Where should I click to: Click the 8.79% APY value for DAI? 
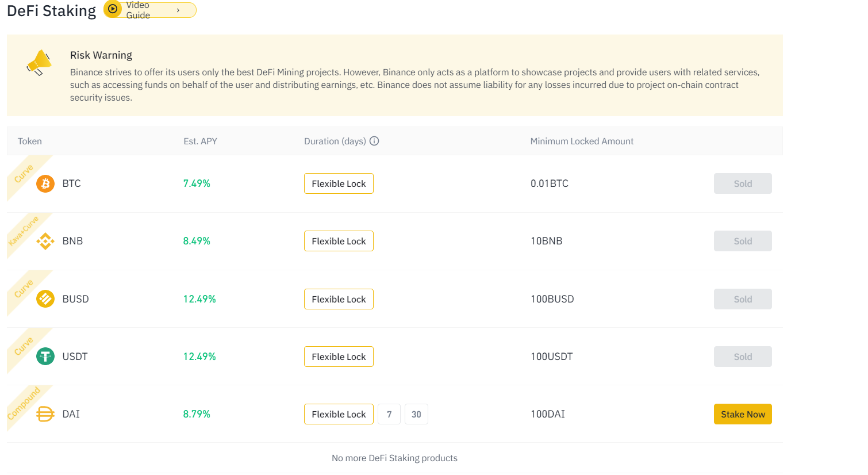(x=197, y=414)
